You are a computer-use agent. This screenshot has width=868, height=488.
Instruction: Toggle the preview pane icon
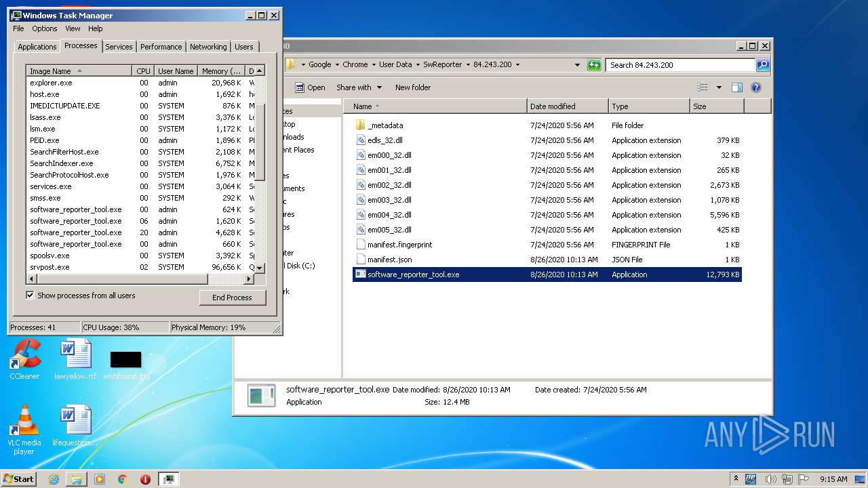737,87
